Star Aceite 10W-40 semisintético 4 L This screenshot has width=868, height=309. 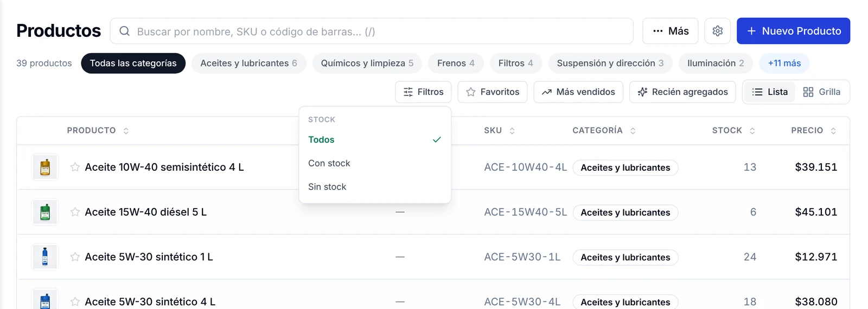point(75,167)
